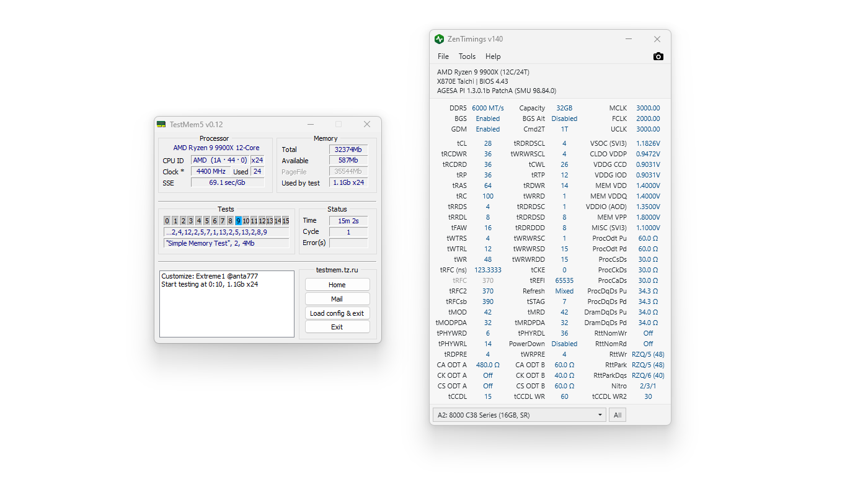
Task: Click the TestMem5 log text area
Action: point(227,304)
